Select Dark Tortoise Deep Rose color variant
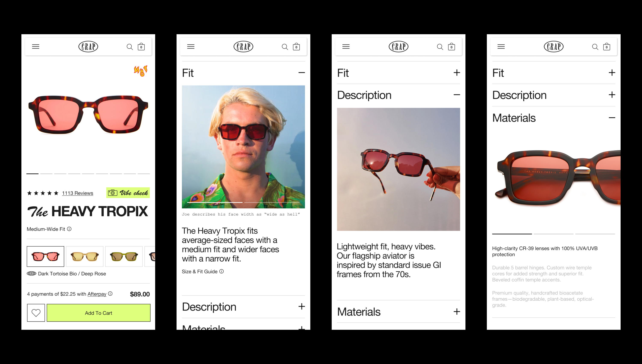 pos(46,256)
